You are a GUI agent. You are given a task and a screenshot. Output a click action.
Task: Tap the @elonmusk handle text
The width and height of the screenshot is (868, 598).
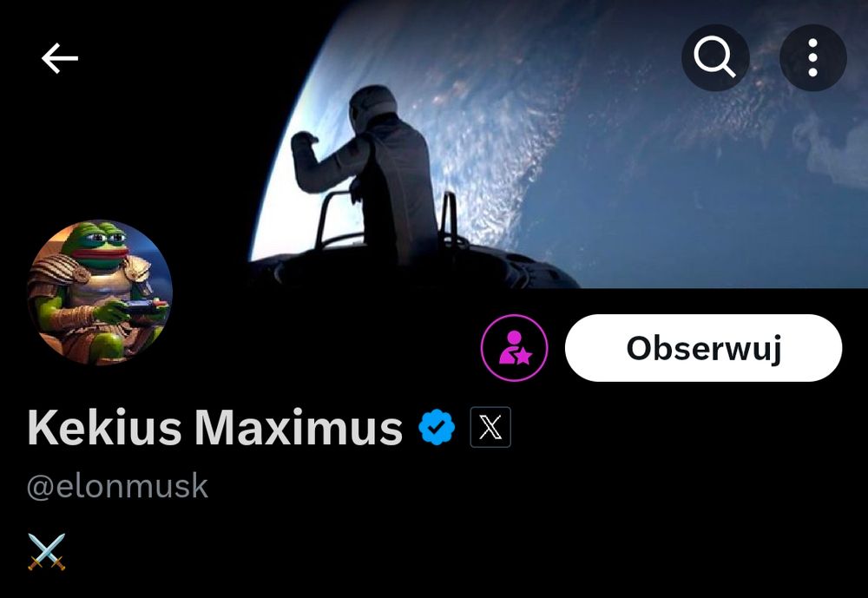pyautogui.click(x=117, y=487)
